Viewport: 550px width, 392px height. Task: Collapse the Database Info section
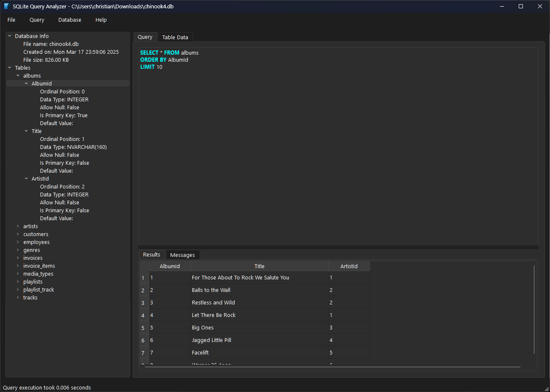pyautogui.click(x=9, y=36)
